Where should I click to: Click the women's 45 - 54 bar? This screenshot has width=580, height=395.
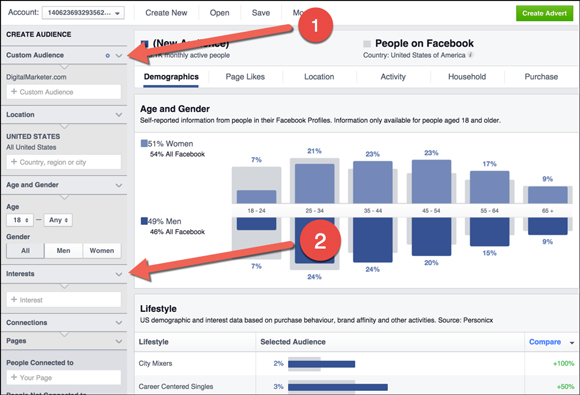click(431, 181)
